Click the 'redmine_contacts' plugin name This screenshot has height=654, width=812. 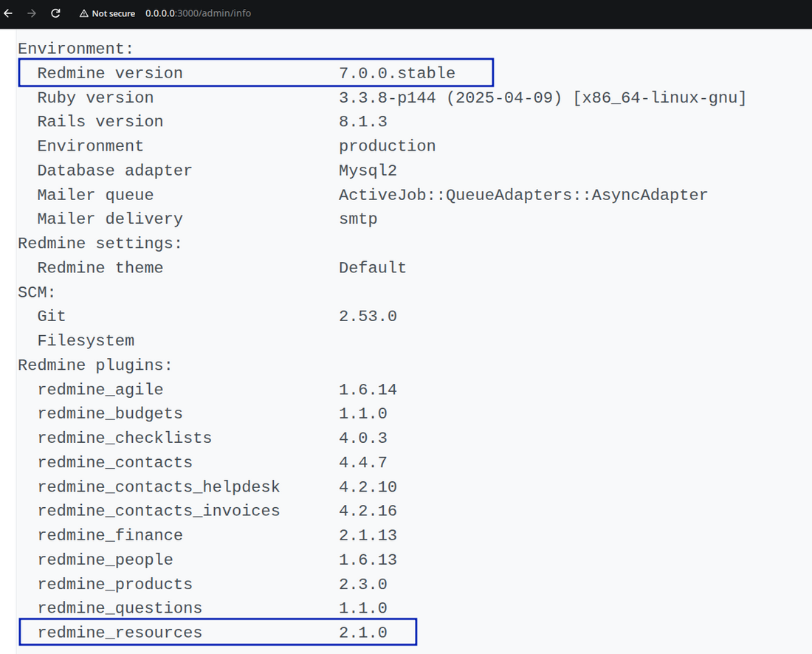[x=114, y=462]
